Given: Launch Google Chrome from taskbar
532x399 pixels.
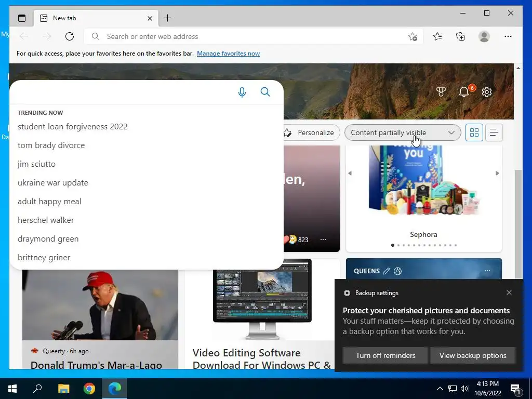Looking at the screenshot, I should [89, 389].
